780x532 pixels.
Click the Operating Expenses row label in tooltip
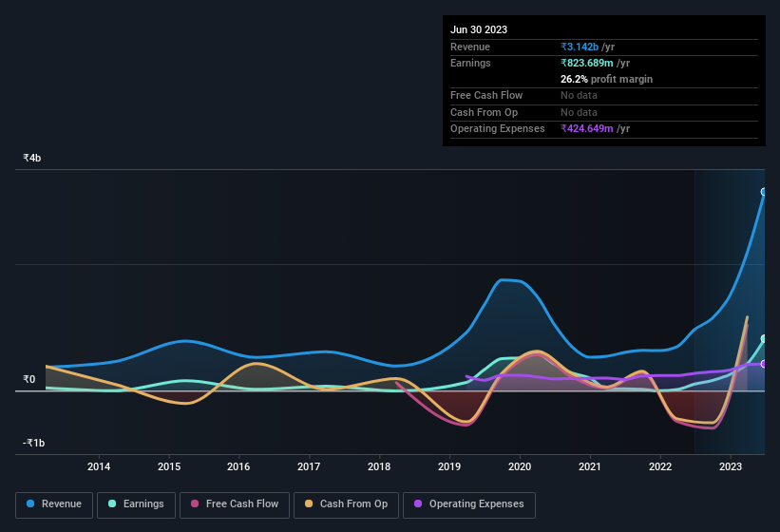[x=498, y=129]
